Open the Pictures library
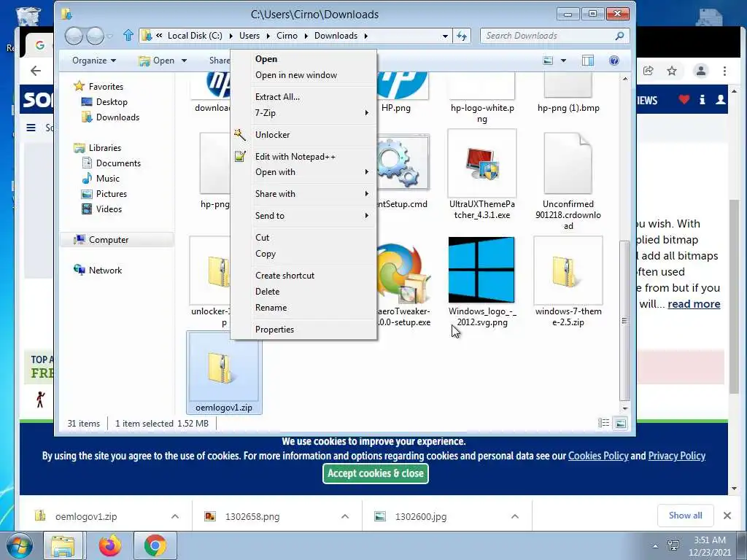Viewport: 747px width, 560px height. (111, 194)
